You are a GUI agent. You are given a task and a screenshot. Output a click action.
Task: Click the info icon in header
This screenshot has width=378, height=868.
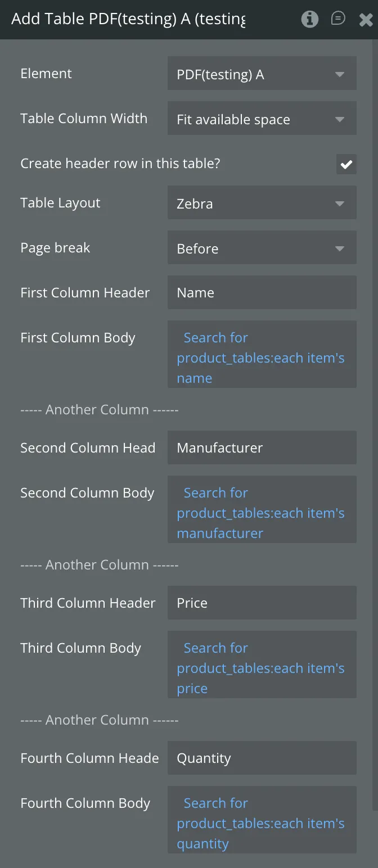click(309, 20)
